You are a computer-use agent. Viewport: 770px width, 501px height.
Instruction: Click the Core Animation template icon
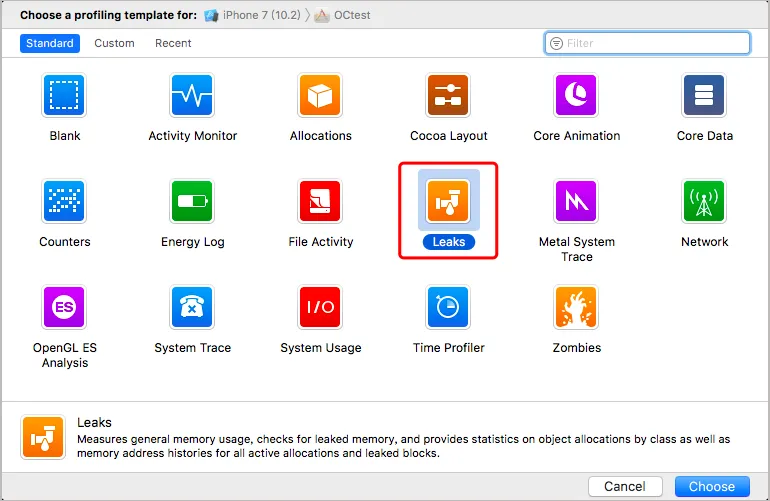pos(576,95)
